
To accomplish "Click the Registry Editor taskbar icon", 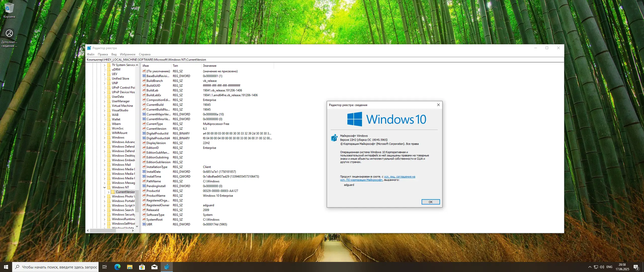I will (167, 267).
